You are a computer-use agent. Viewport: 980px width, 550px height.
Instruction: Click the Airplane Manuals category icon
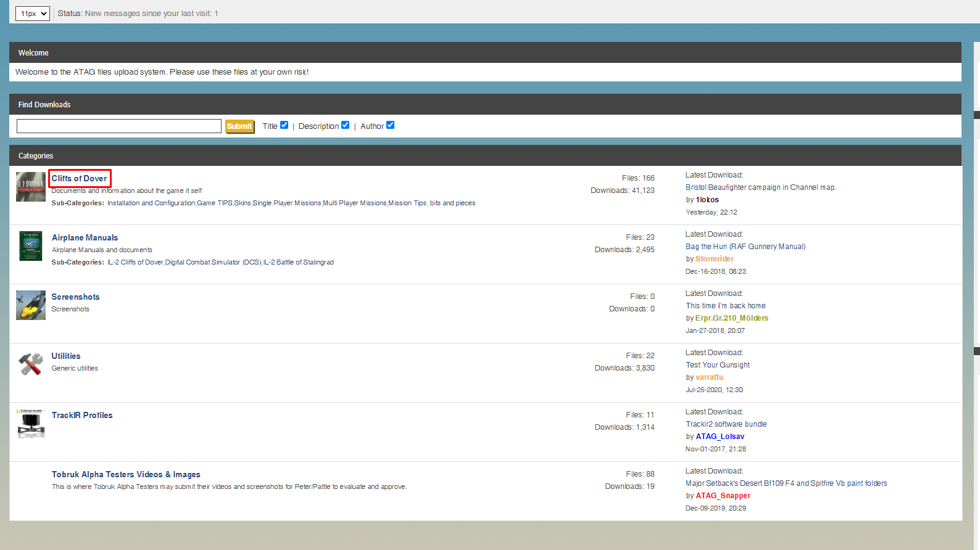point(31,246)
